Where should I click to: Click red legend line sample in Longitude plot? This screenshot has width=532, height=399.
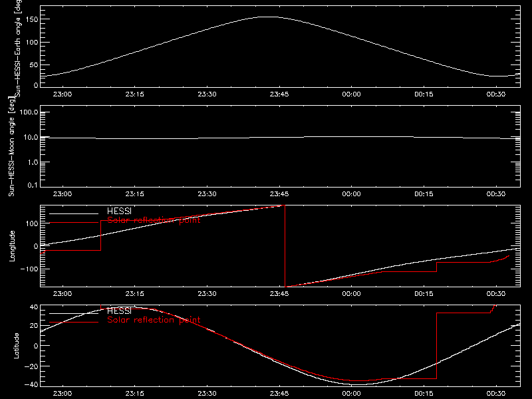(x=74, y=223)
